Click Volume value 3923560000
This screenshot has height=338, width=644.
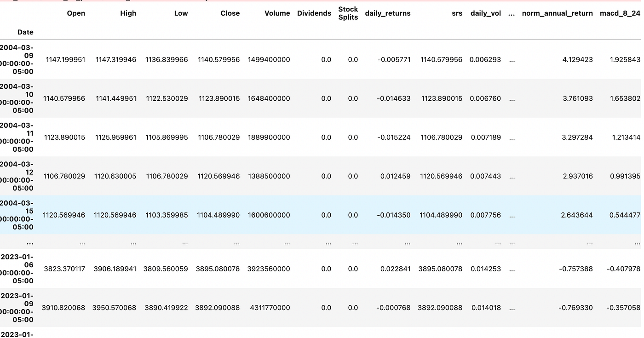point(269,269)
